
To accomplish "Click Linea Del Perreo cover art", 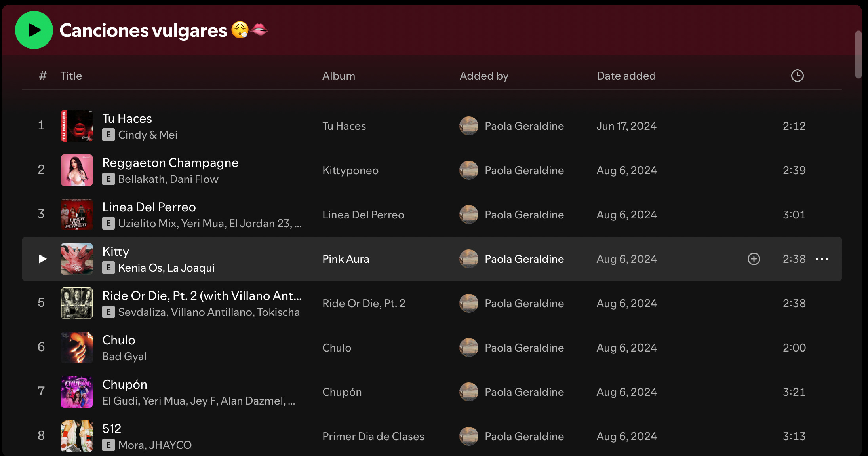I will 77,215.
